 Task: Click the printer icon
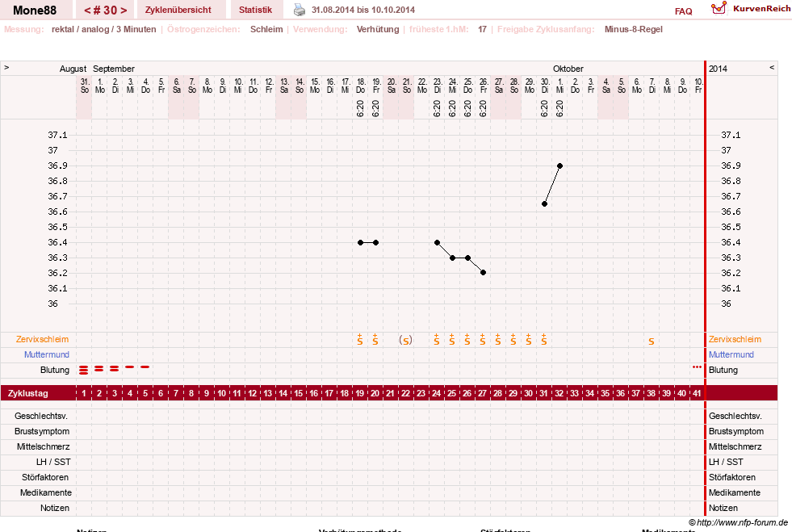pos(300,10)
